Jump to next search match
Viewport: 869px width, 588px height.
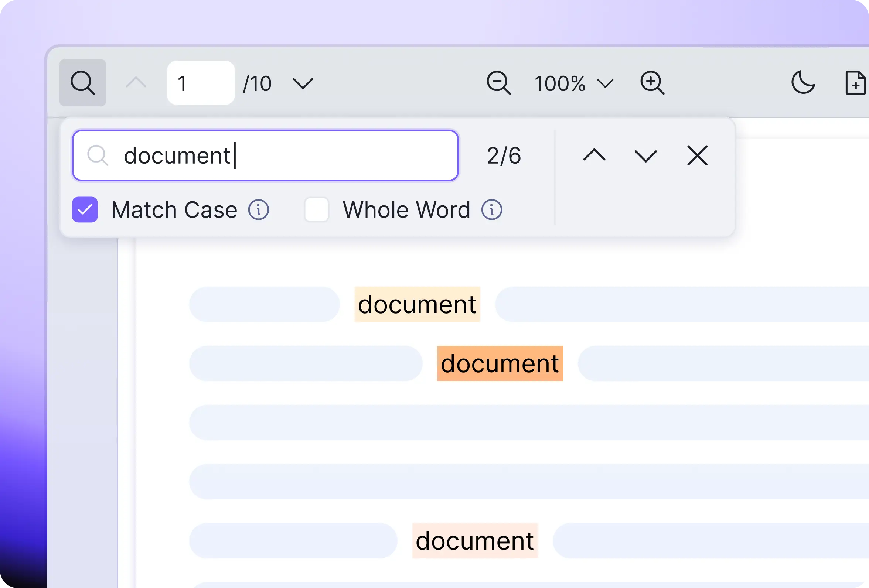[646, 156]
